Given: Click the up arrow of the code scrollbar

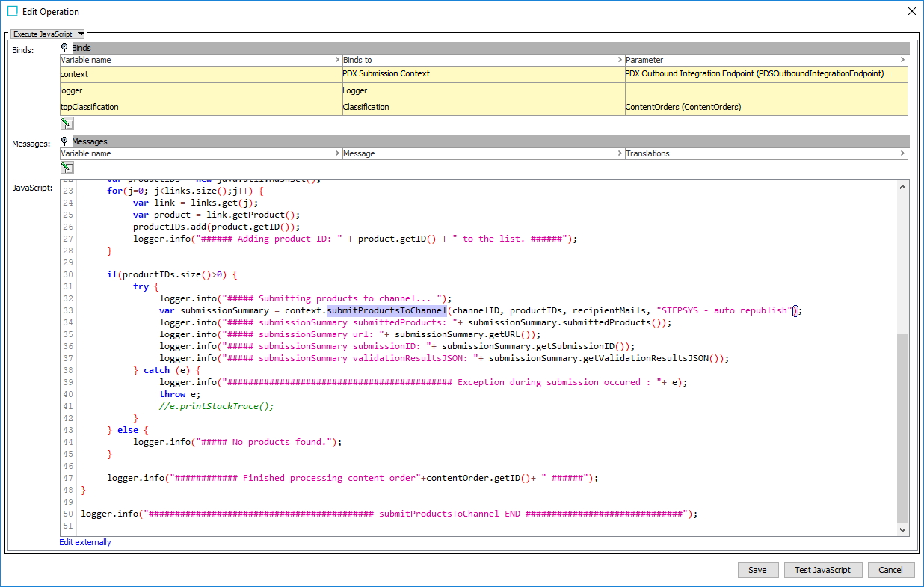Looking at the screenshot, I should 903,187.
